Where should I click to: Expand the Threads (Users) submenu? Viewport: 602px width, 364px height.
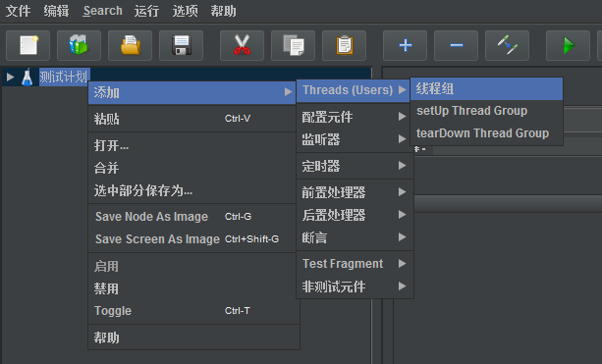(x=355, y=90)
